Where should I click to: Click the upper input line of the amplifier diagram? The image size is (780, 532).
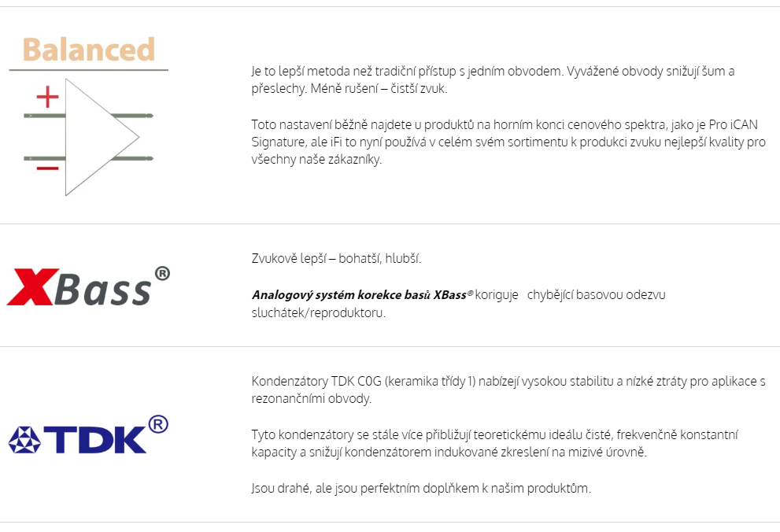44,116
